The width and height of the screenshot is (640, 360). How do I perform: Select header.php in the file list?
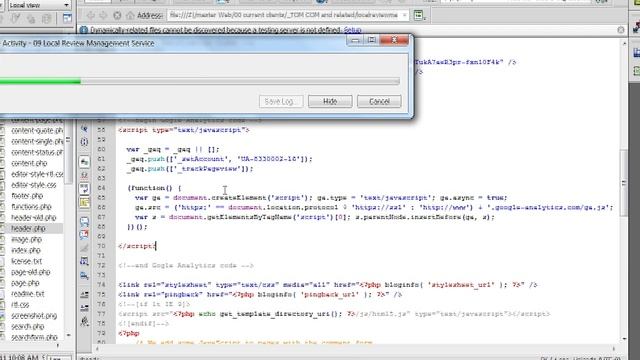pyautogui.click(x=28, y=229)
